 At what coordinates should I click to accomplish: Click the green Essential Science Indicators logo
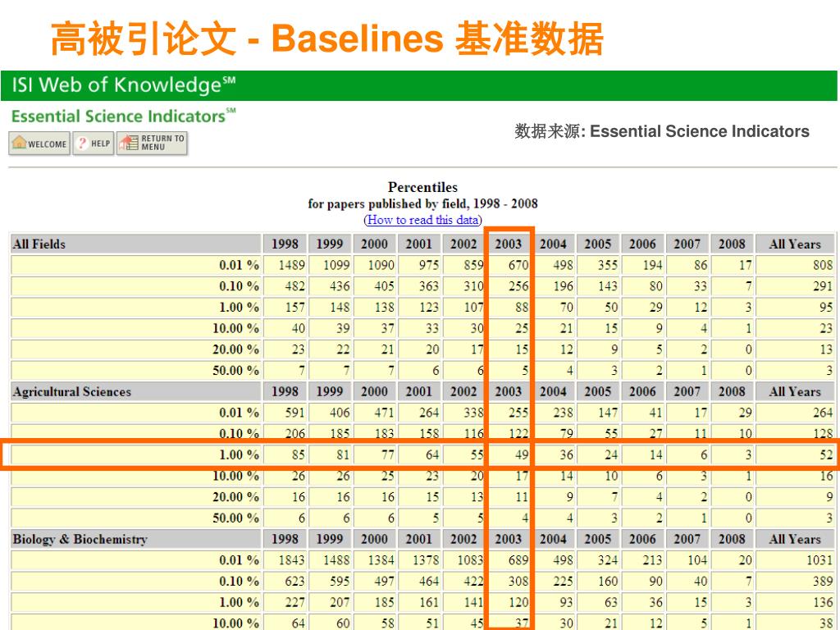pos(124,116)
